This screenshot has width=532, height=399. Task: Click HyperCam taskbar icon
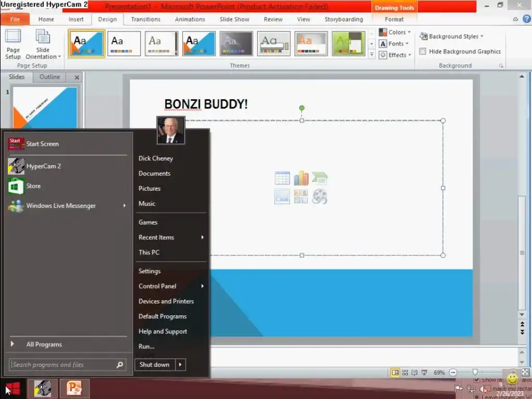(42, 389)
